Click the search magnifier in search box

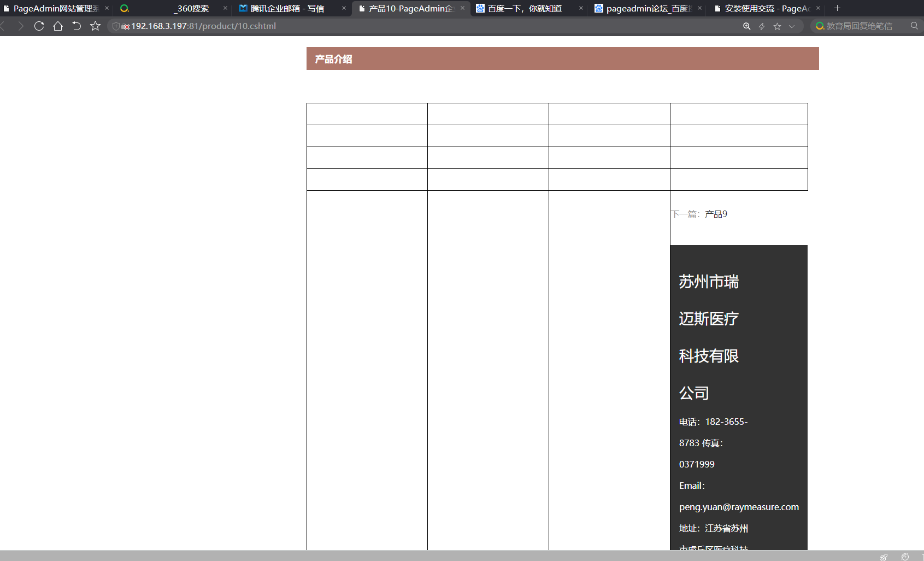tap(914, 26)
